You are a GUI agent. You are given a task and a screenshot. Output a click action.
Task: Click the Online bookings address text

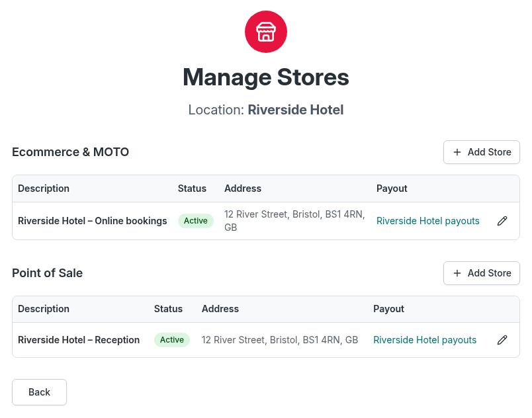click(294, 221)
